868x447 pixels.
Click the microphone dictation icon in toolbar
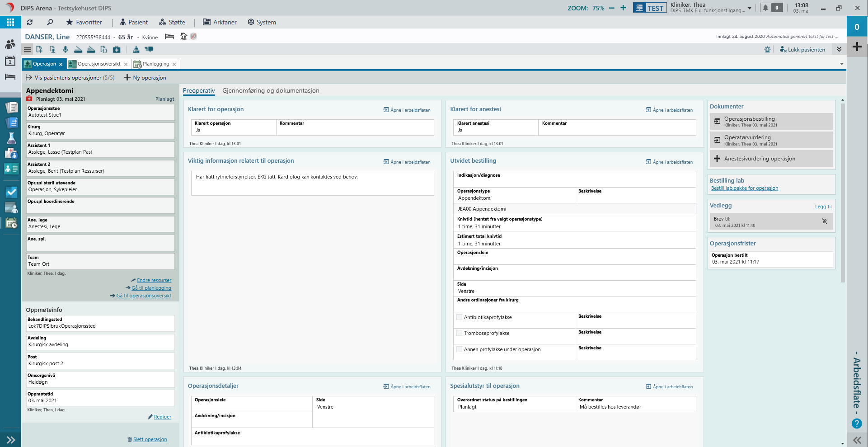(x=65, y=49)
